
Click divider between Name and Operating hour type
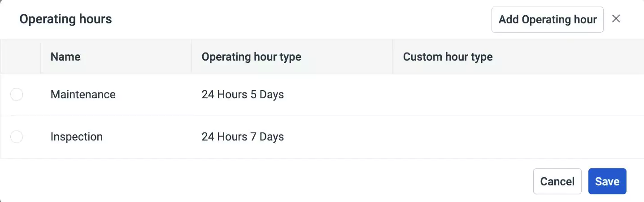click(191, 57)
